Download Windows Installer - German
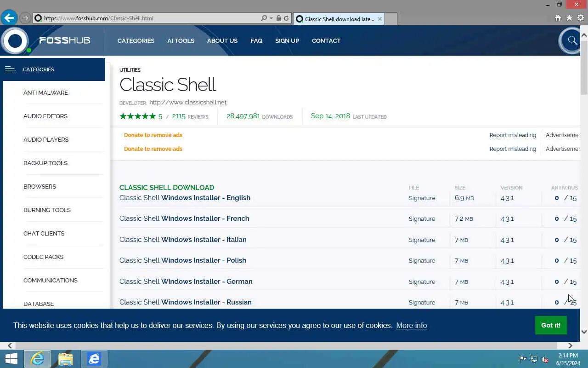The image size is (588, 368). (x=186, y=282)
